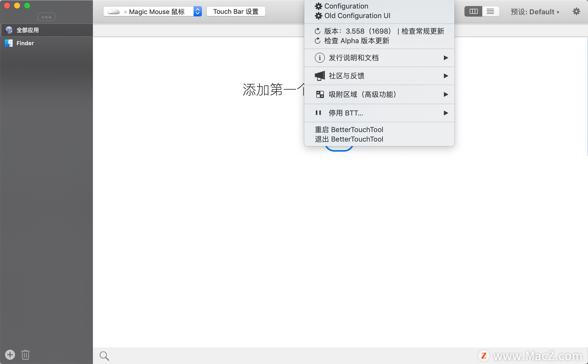588x364 pixels.
Task: Click the pause icon next to 停用 BTT
Action: tap(318, 113)
